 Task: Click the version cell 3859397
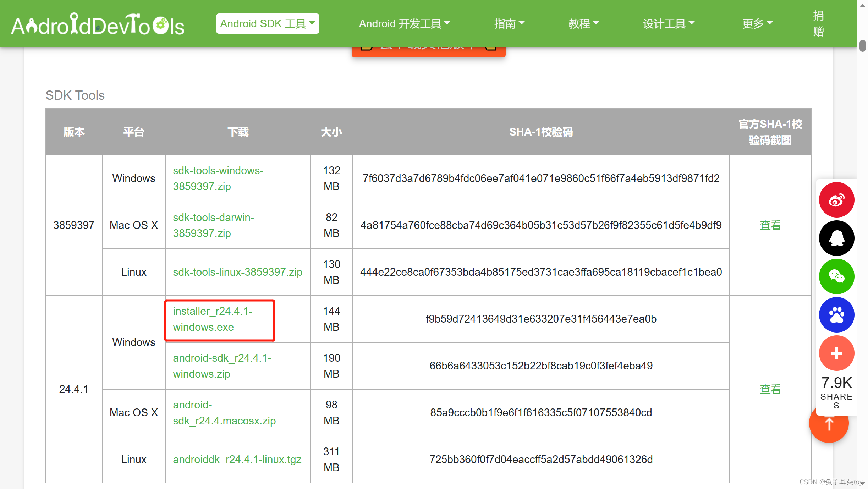tap(74, 225)
